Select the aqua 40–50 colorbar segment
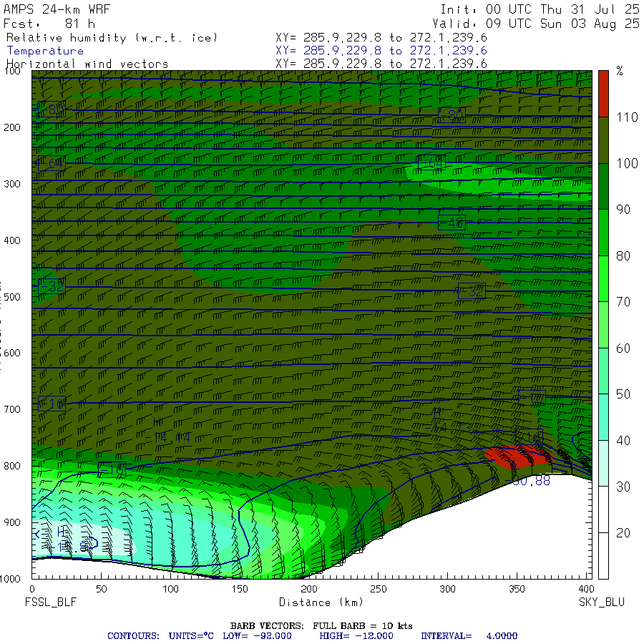 pos(603,417)
